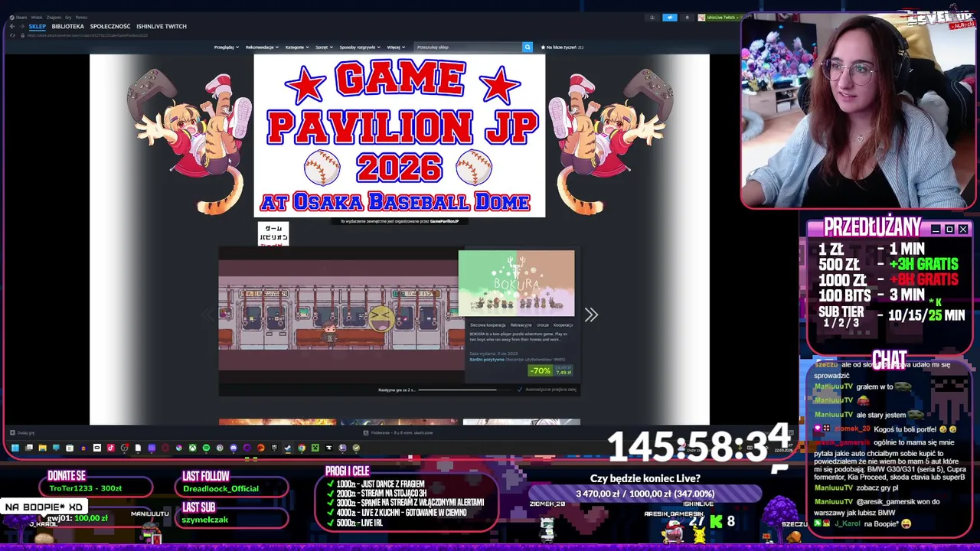Open the Znajomi menu
980x551 pixels.
point(54,17)
